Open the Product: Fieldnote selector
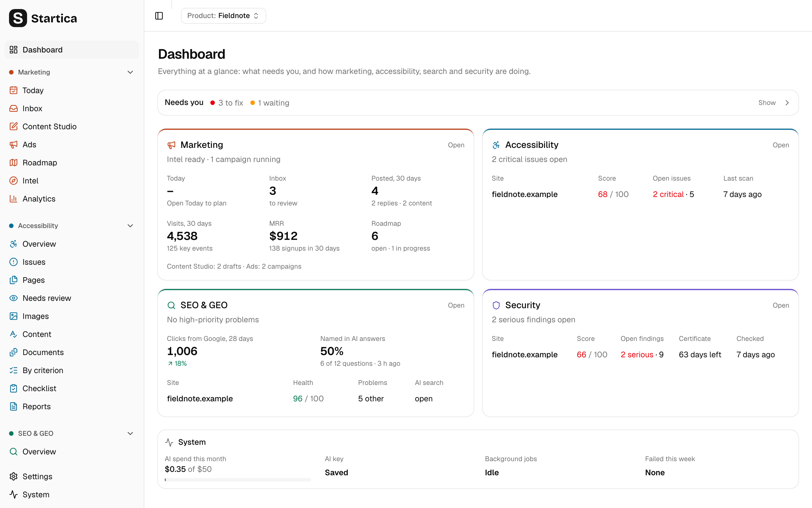The width and height of the screenshot is (812, 508). (x=224, y=16)
